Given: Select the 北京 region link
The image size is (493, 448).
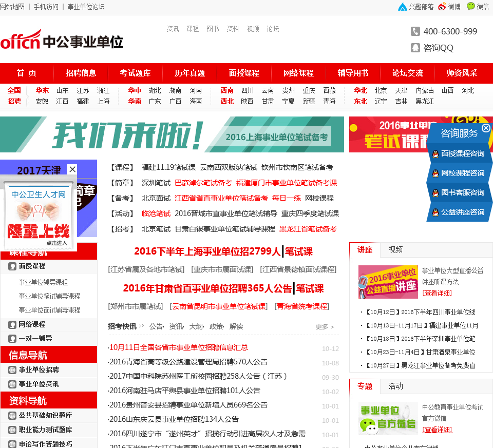Looking at the screenshot, I should point(381,90).
